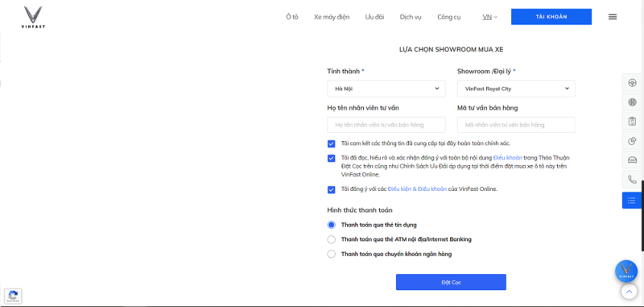Click the blue list sidebar icon
The height and width of the screenshot is (307, 644).
tap(632, 200)
